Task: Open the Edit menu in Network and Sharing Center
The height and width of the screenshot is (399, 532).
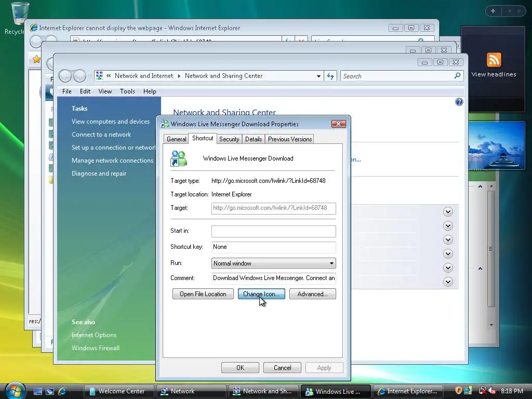Action: pyautogui.click(x=85, y=91)
